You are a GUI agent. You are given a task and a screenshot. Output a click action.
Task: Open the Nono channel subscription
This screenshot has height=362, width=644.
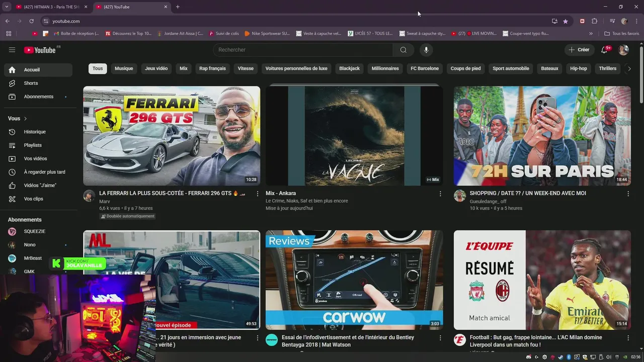38,245
